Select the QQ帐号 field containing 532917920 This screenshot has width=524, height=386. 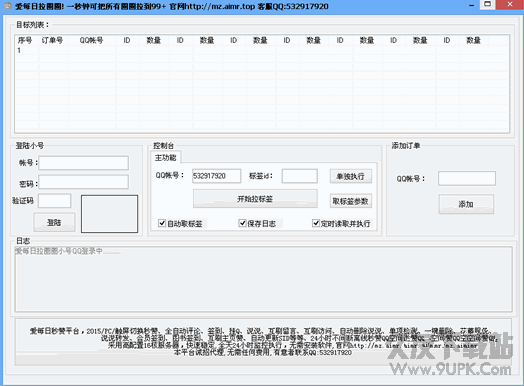click(x=216, y=176)
